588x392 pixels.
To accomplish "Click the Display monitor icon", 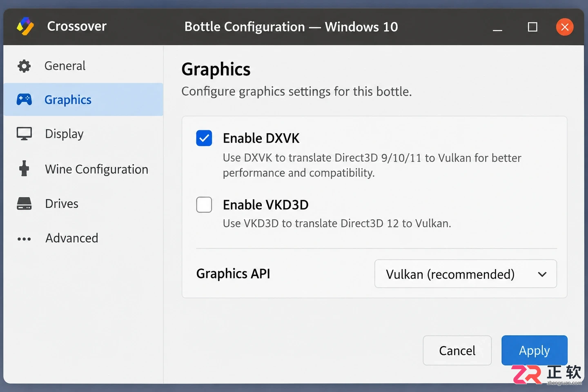I will 24,134.
